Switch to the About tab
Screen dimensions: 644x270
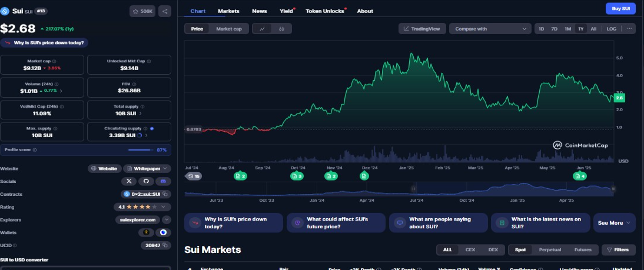pyautogui.click(x=365, y=11)
